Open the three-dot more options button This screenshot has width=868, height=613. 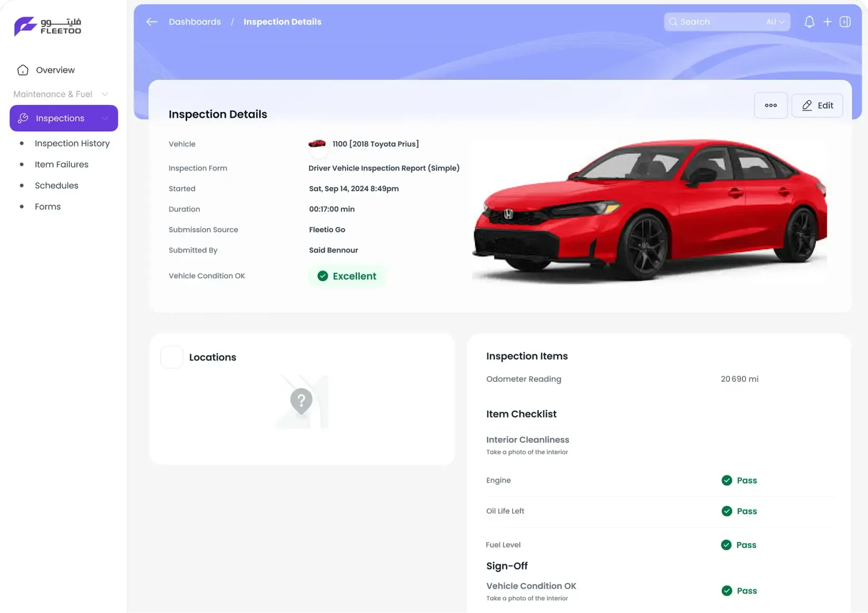coord(770,105)
